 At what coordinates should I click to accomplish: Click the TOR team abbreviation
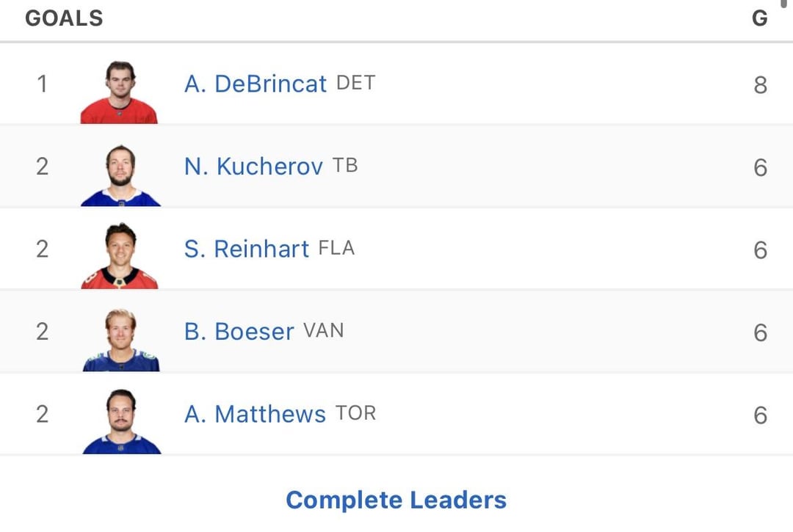(355, 414)
